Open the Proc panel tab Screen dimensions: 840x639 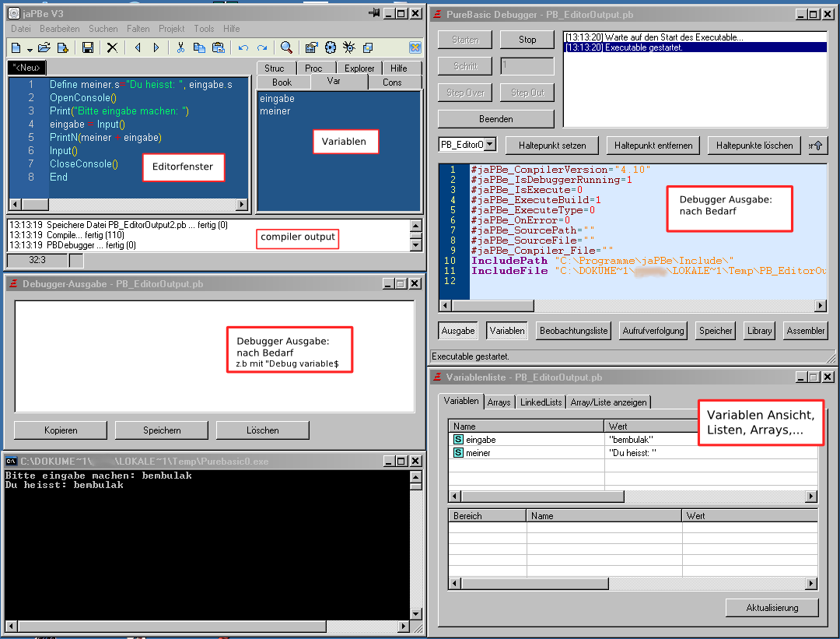pyautogui.click(x=313, y=68)
